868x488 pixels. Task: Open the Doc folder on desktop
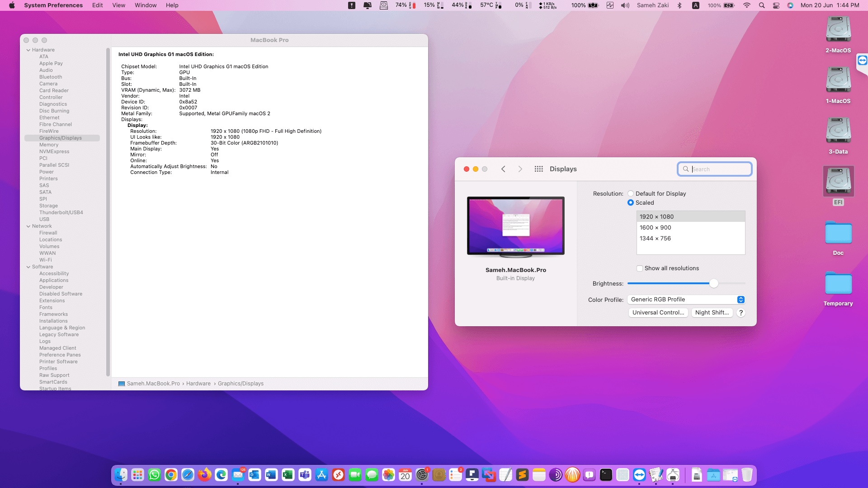(838, 238)
